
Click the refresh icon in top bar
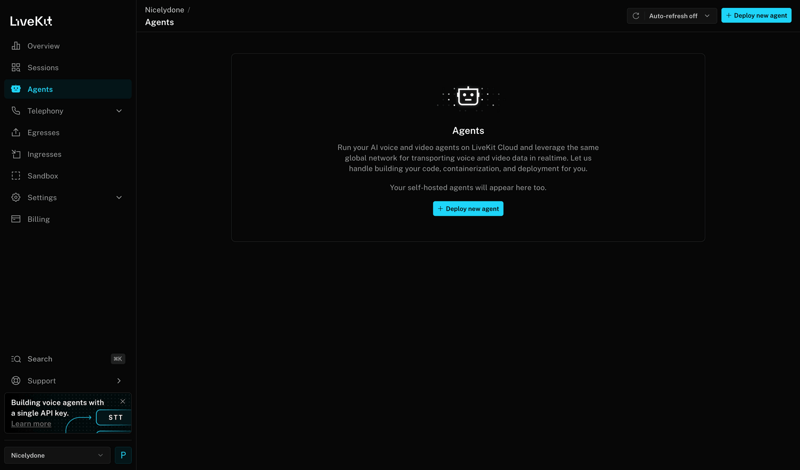pos(636,16)
